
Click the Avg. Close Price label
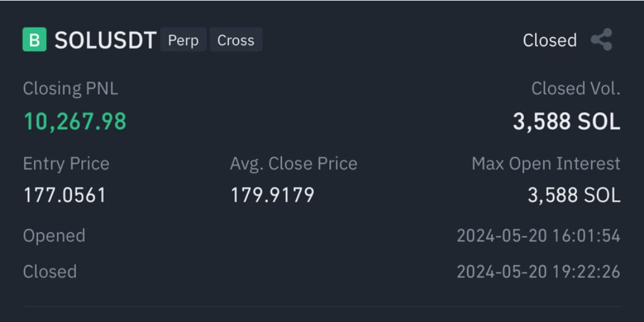click(x=293, y=163)
